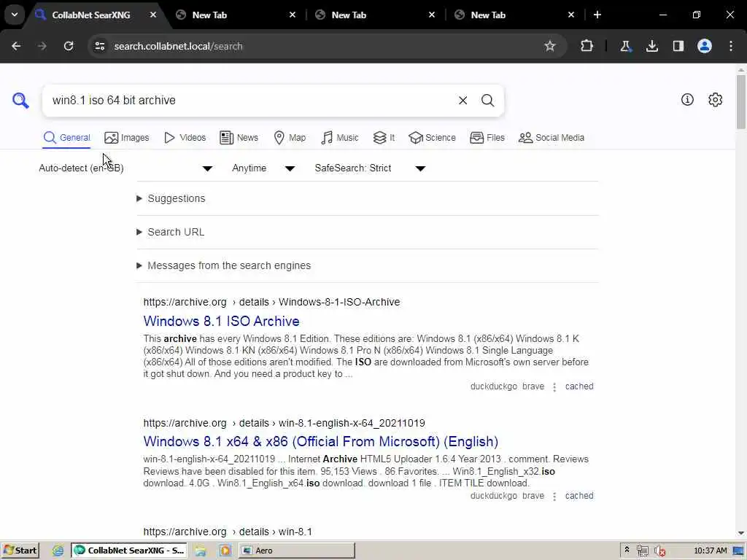This screenshot has width=747, height=560.
Task: Open the Anytime time range dropdown
Action: coord(263,168)
